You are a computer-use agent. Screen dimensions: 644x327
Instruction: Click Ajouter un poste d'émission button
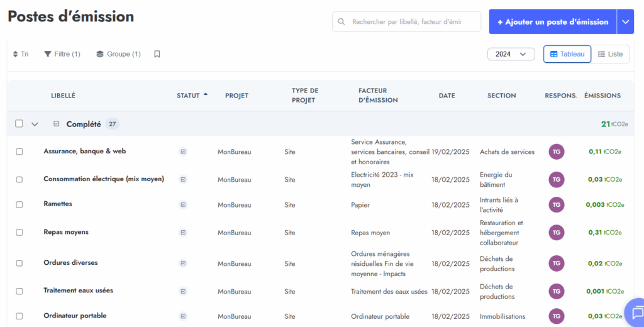tap(552, 21)
